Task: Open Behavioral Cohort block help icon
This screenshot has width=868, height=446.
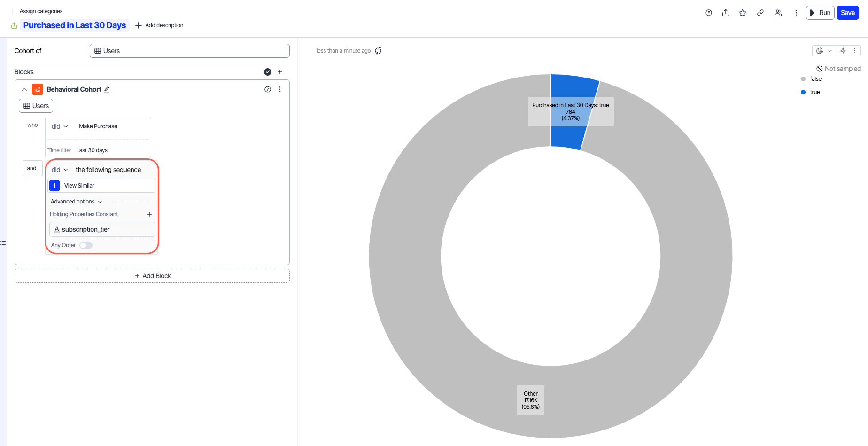Action: tap(268, 89)
